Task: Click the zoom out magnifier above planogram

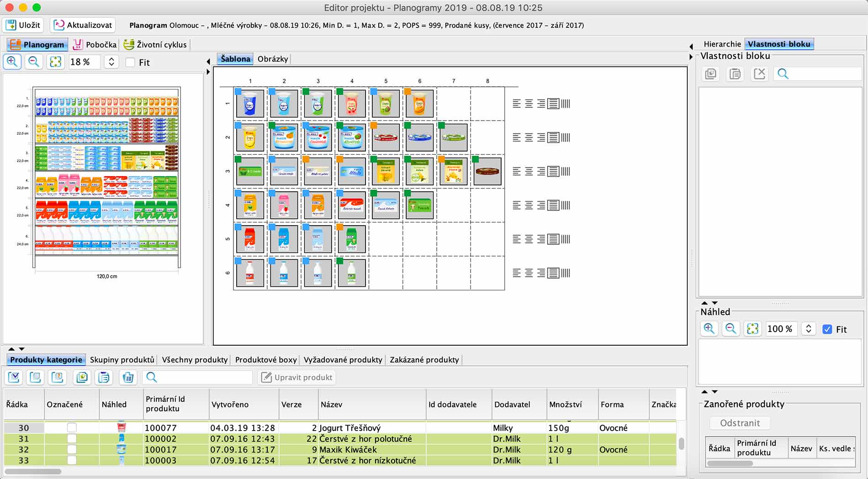Action: 34,62
